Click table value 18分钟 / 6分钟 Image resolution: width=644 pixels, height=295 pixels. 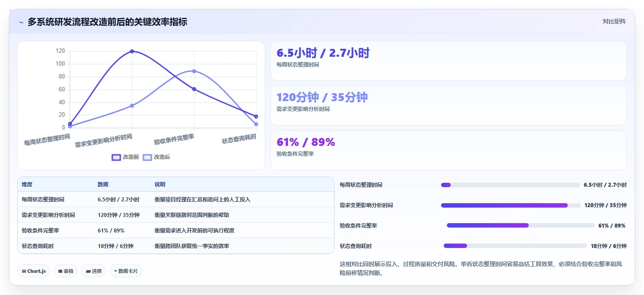[x=116, y=246]
